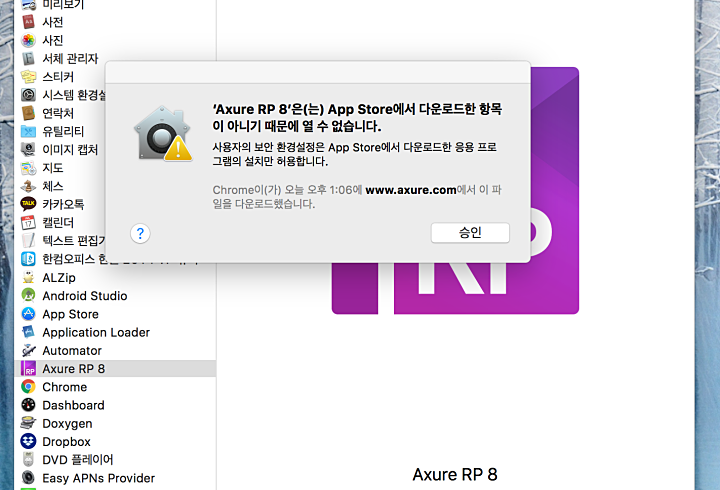Select the 유틸리티 folder icon

pos(28,131)
